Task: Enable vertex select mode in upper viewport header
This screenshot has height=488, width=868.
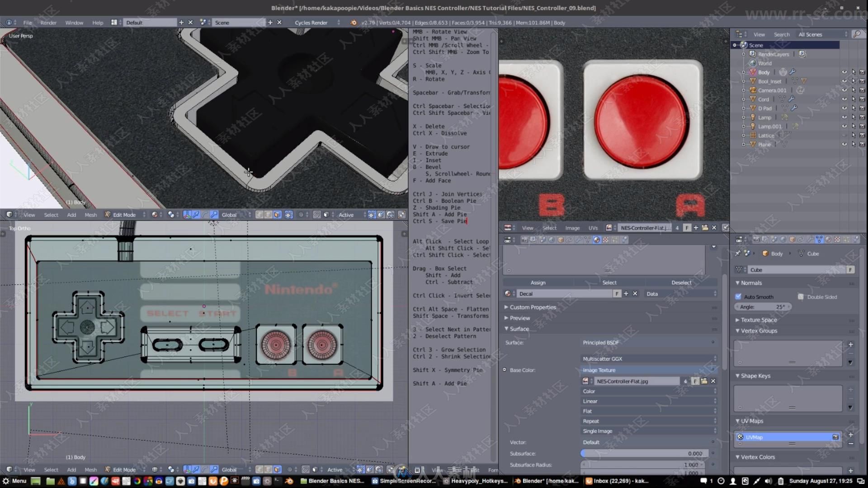Action: tap(259, 215)
